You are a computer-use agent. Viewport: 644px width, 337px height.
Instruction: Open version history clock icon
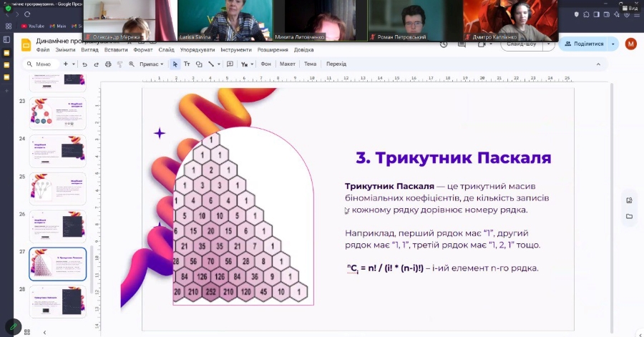444,44
